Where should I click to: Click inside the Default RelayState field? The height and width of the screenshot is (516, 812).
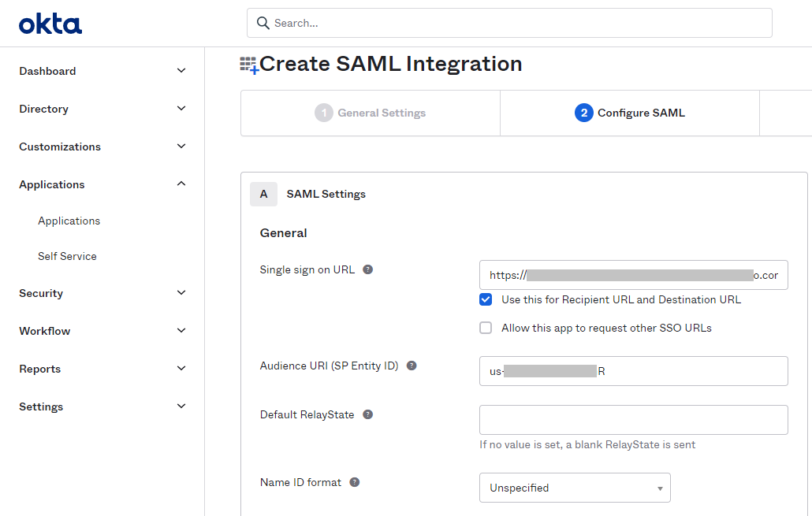point(633,419)
